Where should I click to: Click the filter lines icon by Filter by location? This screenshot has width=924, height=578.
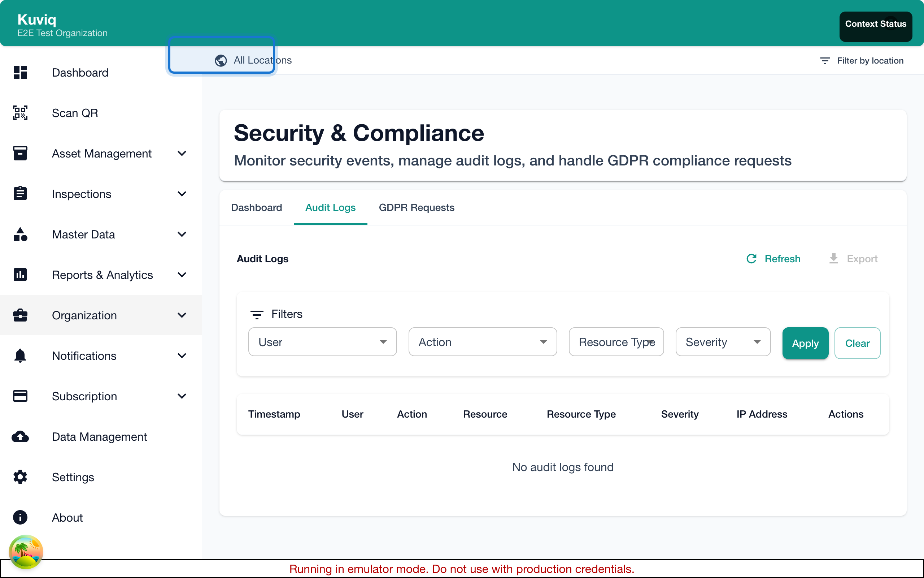825,61
